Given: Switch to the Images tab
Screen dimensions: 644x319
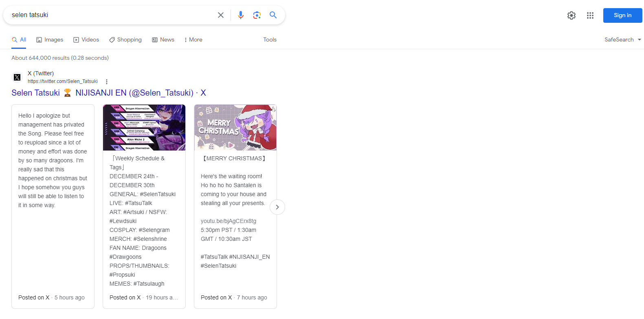Looking at the screenshot, I should [50, 39].
